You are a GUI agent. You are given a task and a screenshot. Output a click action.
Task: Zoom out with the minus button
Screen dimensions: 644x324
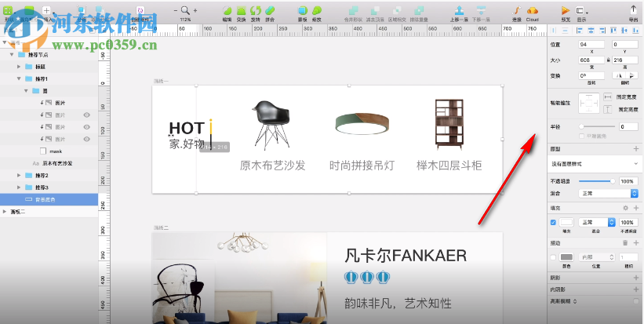(176, 10)
